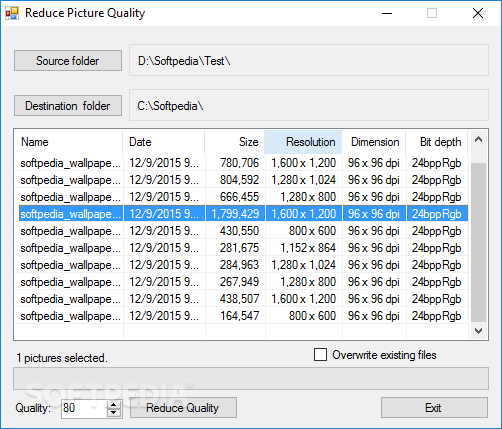Select the row with size 780,706
This screenshot has height=429, width=502.
click(x=242, y=163)
